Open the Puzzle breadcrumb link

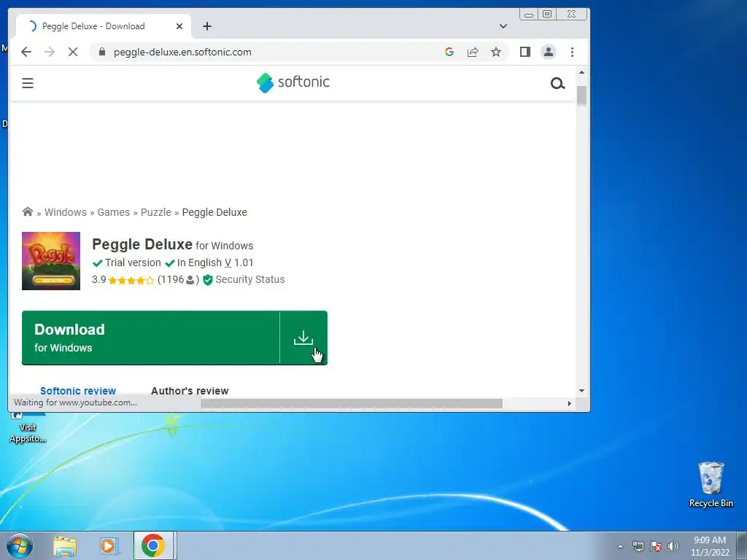[156, 212]
